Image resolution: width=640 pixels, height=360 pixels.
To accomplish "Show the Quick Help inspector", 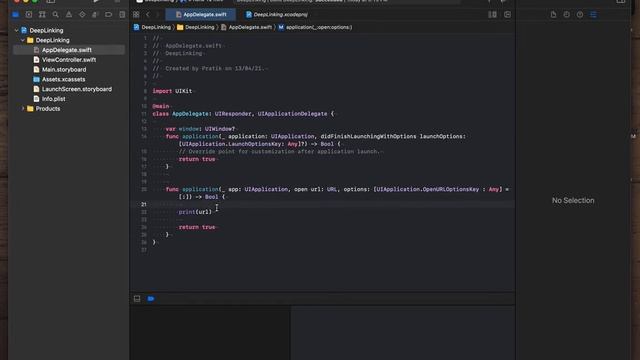I will coord(580,15).
